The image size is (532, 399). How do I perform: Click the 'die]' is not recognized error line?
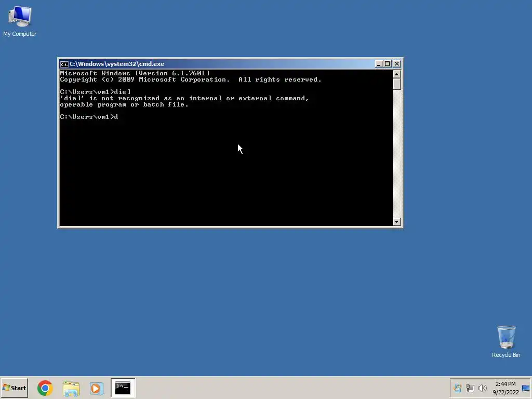pyautogui.click(x=184, y=98)
